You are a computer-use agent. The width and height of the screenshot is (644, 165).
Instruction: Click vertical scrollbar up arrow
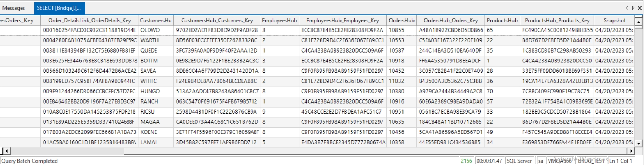tap(638, 22)
